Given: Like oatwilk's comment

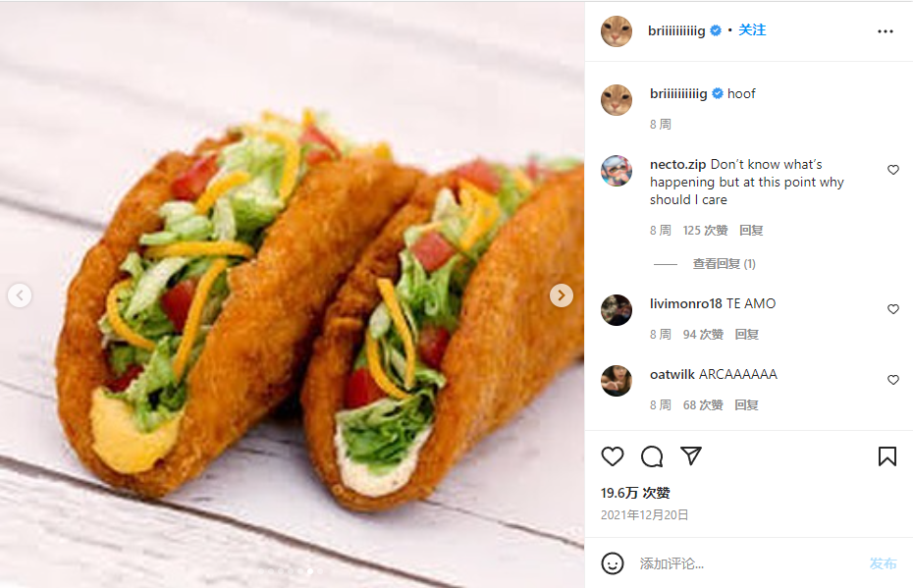Looking at the screenshot, I should click(893, 380).
